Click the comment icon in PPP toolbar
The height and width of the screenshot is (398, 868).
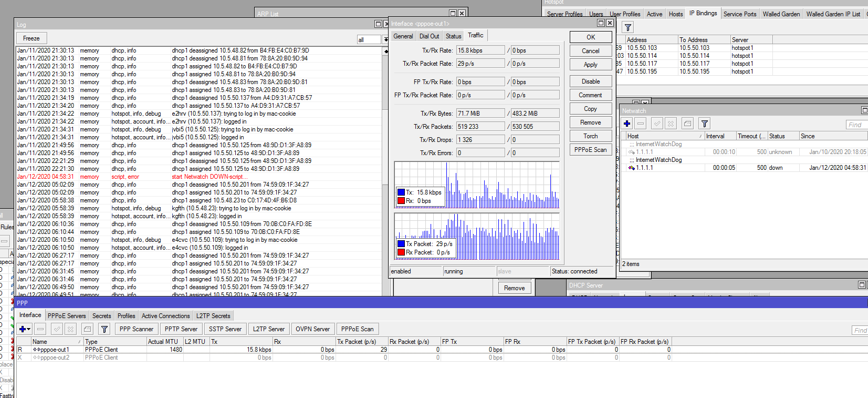pyautogui.click(x=88, y=329)
